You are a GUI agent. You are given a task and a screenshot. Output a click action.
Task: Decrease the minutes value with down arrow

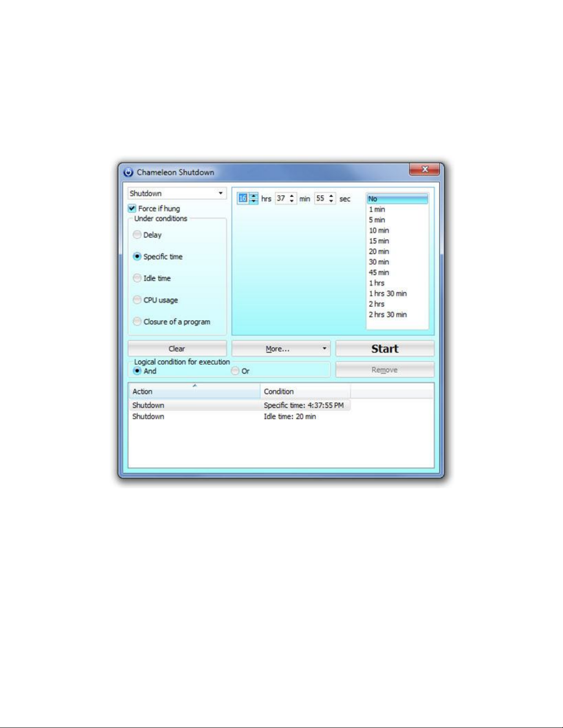(292, 201)
